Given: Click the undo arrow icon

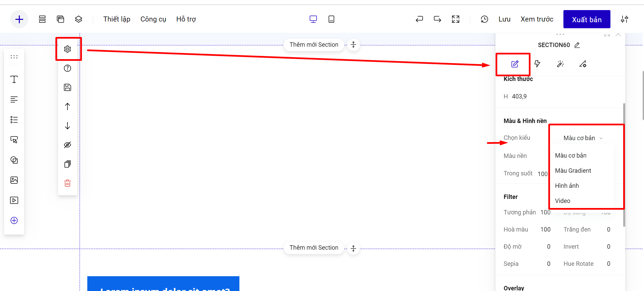Looking at the screenshot, I should click(x=419, y=19).
